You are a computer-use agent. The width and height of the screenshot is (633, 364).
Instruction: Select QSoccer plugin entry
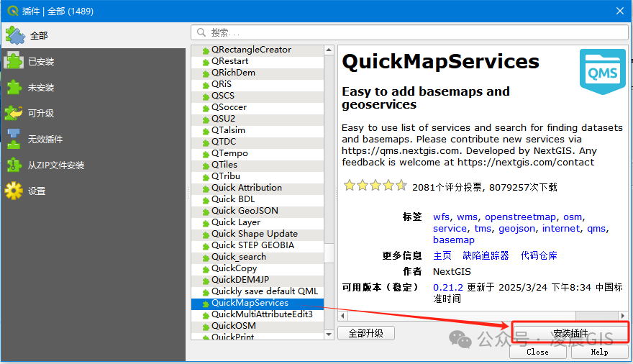click(x=258, y=107)
